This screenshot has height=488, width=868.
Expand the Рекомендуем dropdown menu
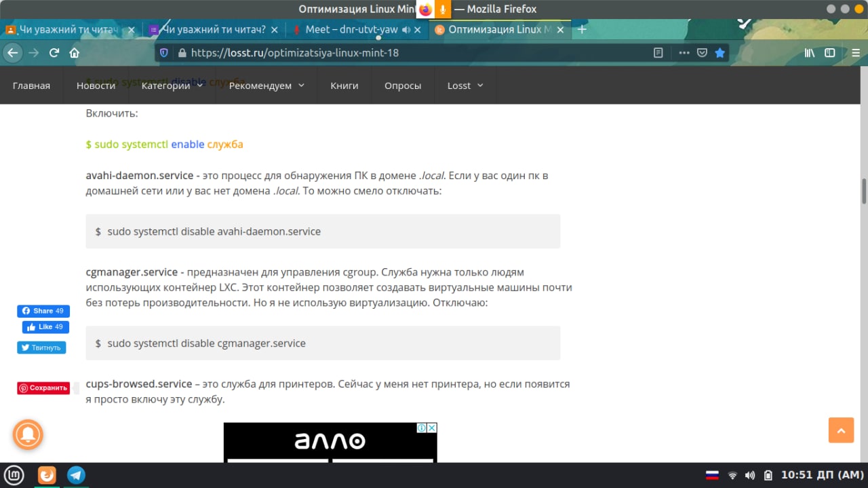point(267,86)
